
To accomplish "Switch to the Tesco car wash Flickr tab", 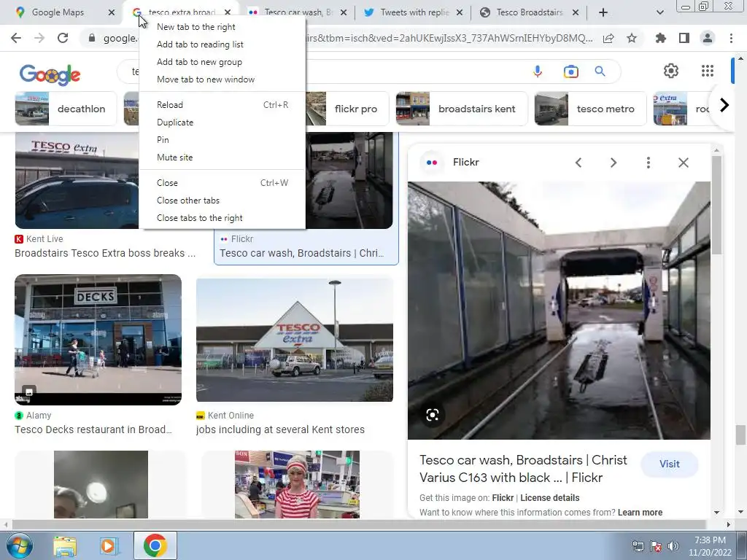I will [x=298, y=12].
